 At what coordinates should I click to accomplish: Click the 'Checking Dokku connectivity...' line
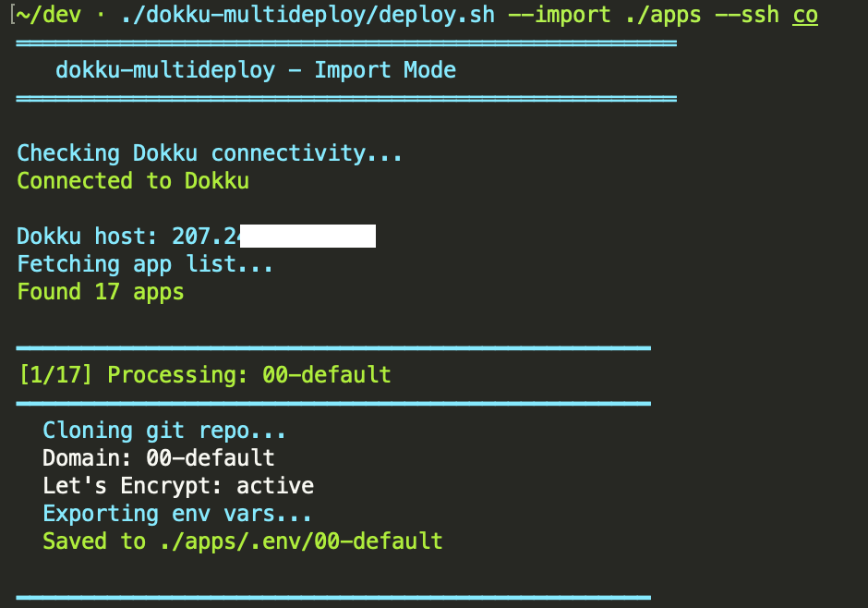(x=209, y=152)
